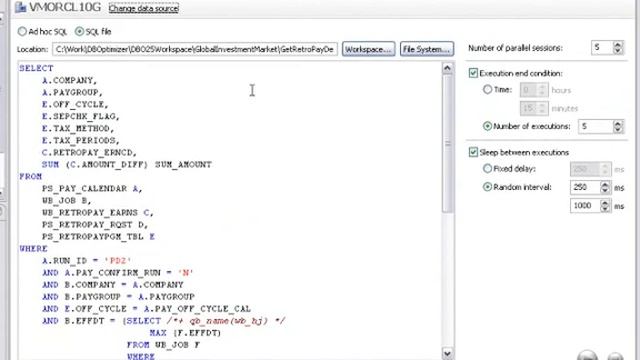This screenshot has width=640, height=360.
Task: Click the SQL editor scroll up arrow
Action: coord(447,68)
